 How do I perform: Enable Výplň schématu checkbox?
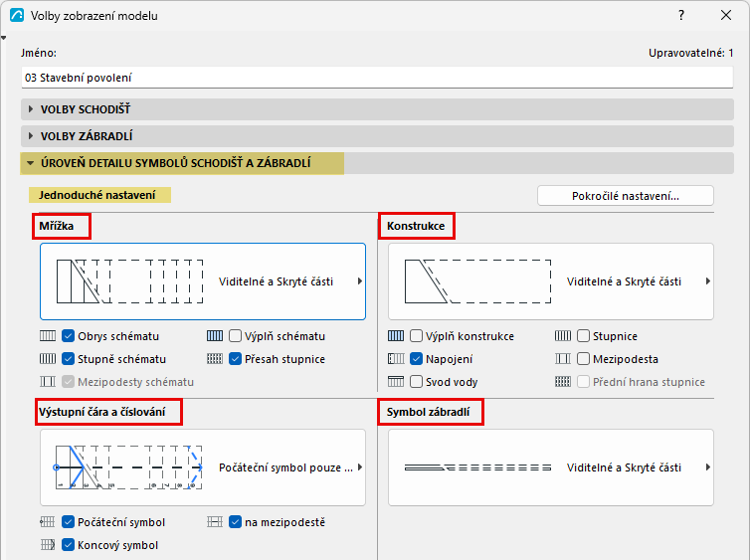(235, 336)
